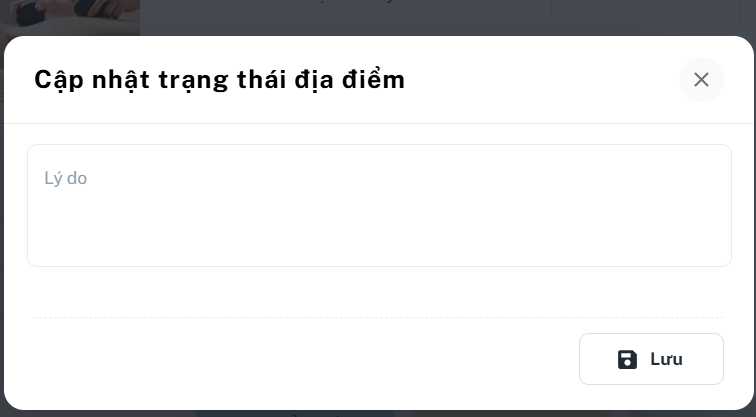Click the floppy disk save icon
This screenshot has height=417, width=756.
[x=627, y=360]
